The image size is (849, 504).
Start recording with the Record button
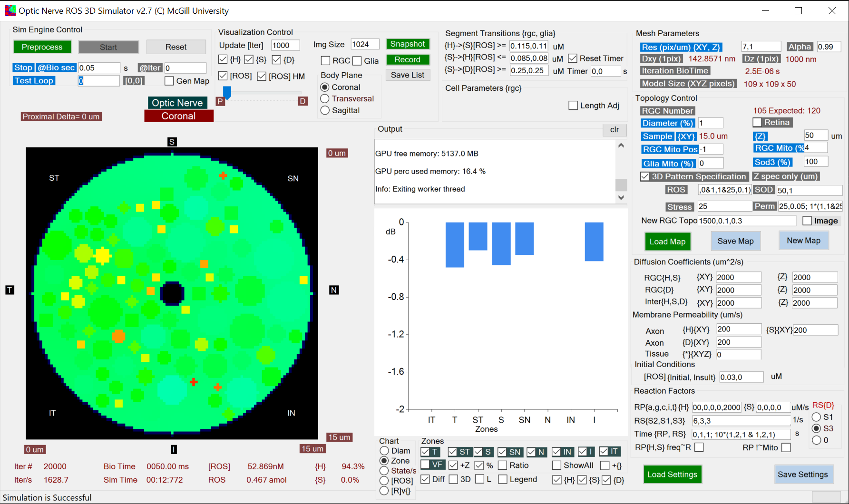pos(408,59)
